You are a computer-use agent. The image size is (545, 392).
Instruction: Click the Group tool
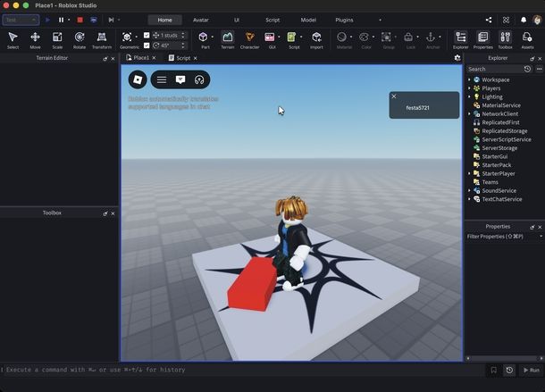pos(387,38)
